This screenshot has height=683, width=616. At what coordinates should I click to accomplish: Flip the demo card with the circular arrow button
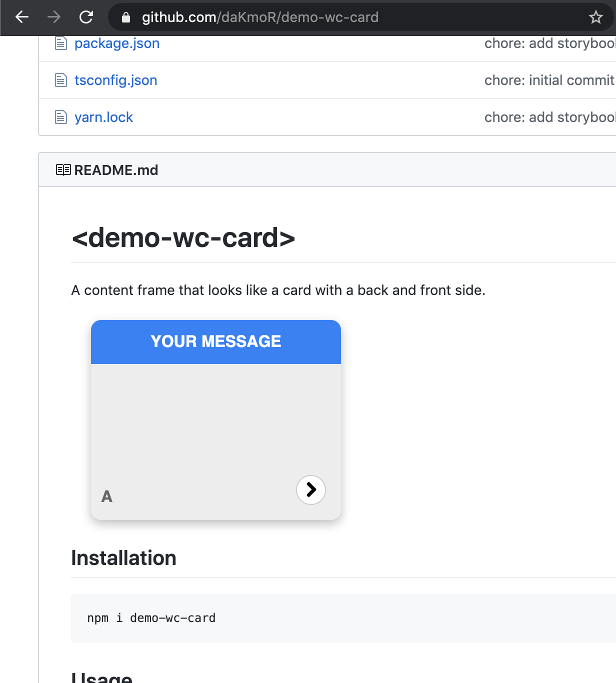coord(311,490)
